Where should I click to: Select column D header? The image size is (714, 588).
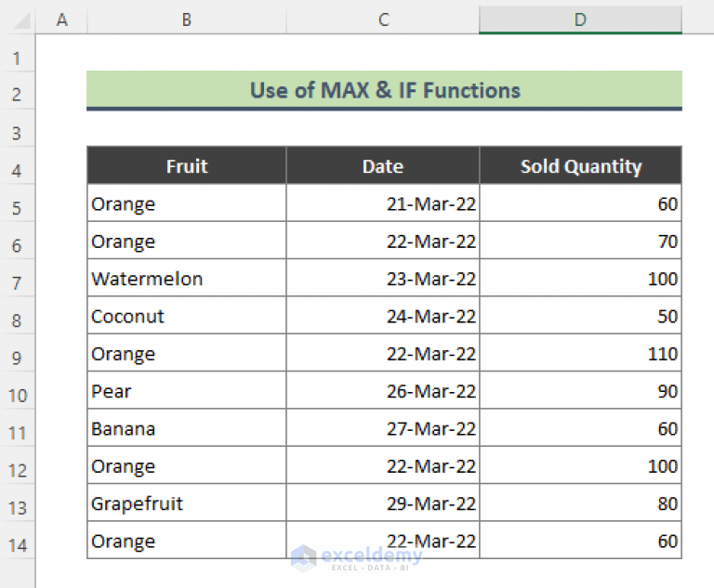[580, 20]
